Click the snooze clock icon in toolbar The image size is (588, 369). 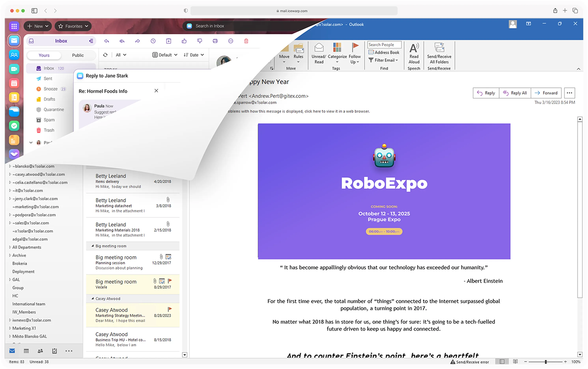tap(153, 41)
